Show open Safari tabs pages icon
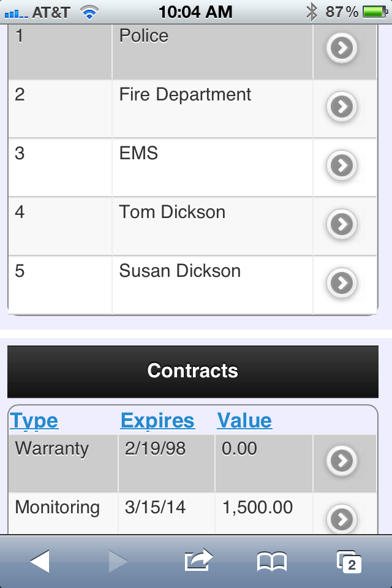 [349, 562]
